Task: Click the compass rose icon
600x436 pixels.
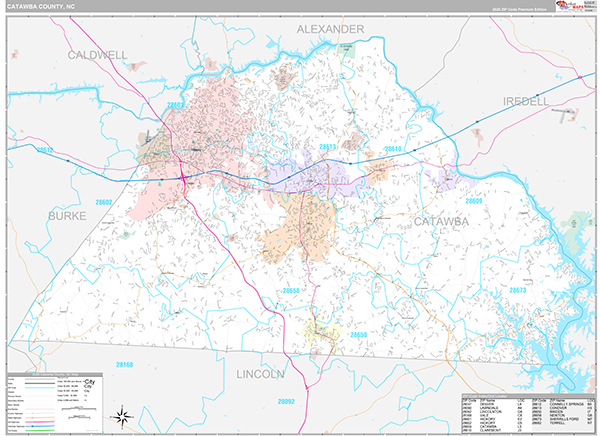Action: click(122, 416)
